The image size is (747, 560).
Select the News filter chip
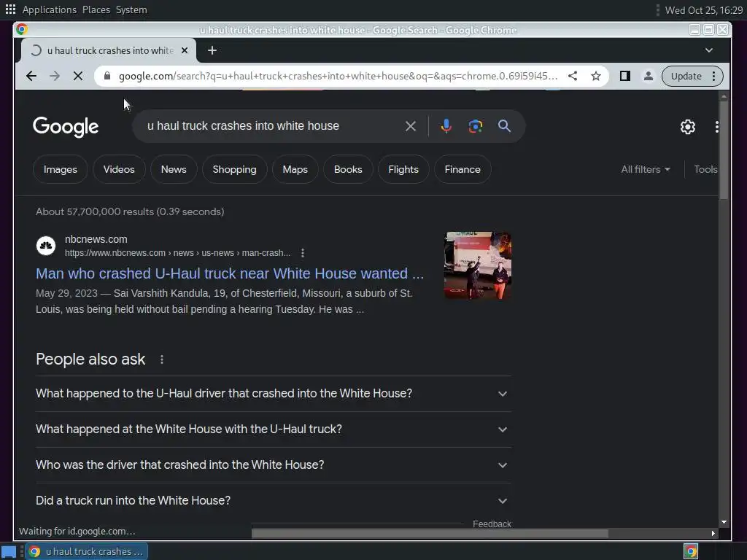(174, 169)
